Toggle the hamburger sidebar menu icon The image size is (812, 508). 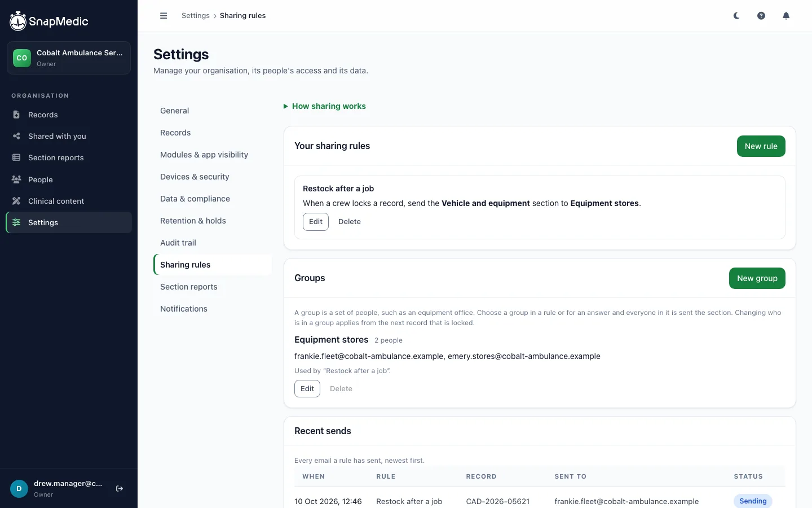click(x=164, y=16)
